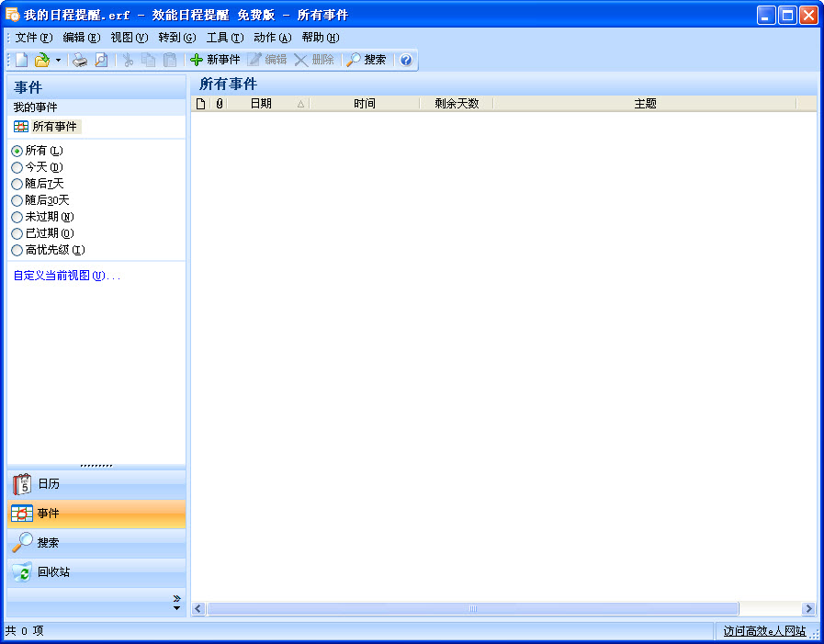This screenshot has width=824, height=644.
Task: Click the blue help question mark icon
Action: coord(406,60)
